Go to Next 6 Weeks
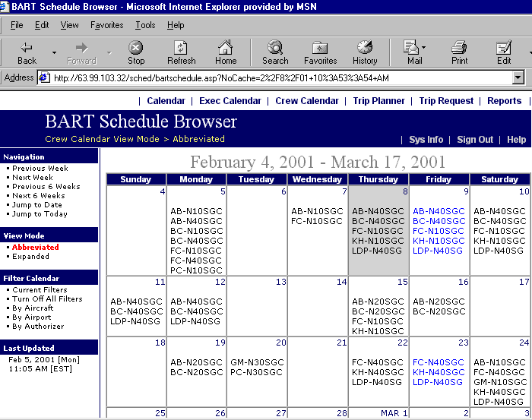Screen dimensions: 532x420 (38, 196)
